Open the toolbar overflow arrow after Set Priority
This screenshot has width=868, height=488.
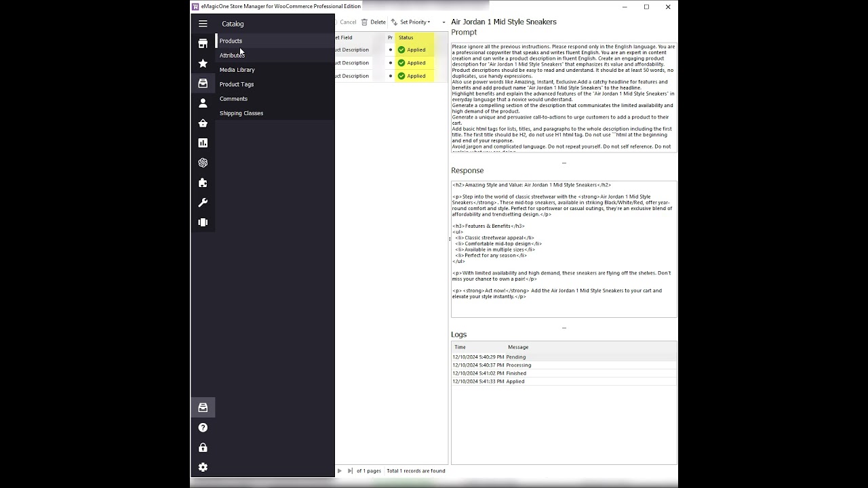444,22
